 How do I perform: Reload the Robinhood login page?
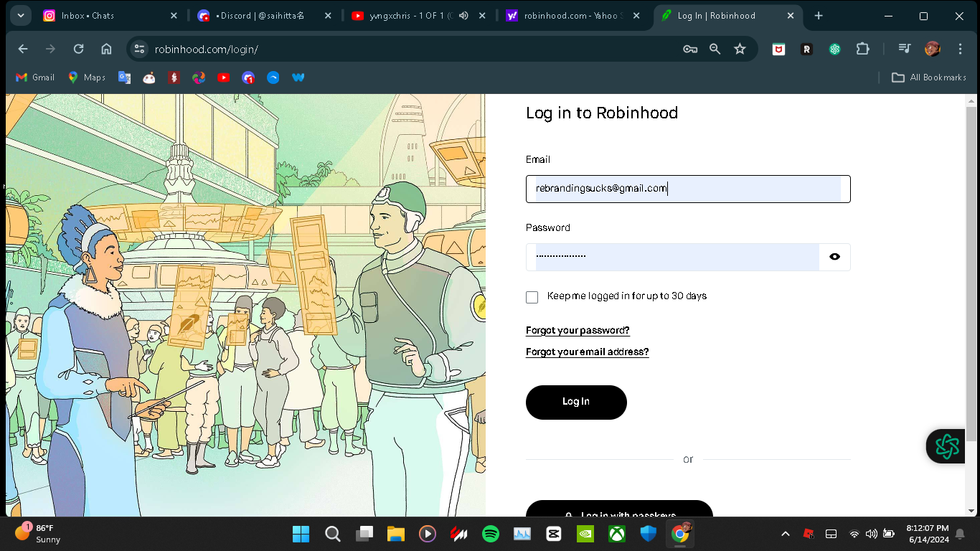click(x=79, y=49)
